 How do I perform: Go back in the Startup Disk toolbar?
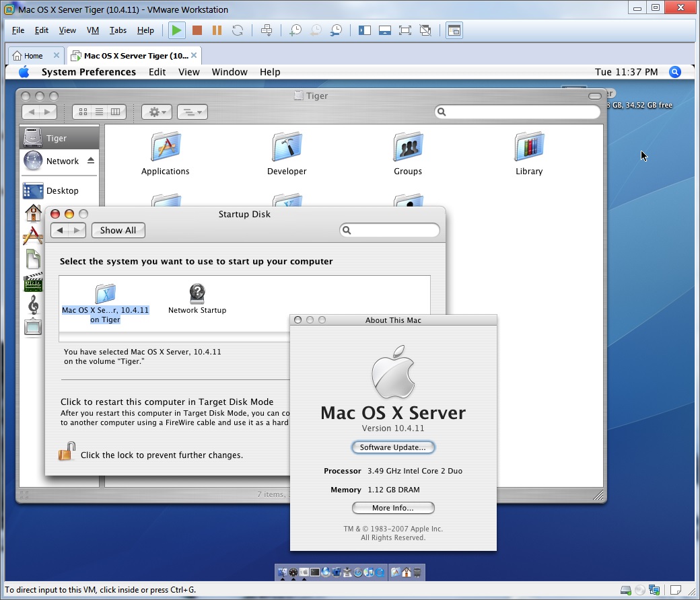(x=60, y=230)
